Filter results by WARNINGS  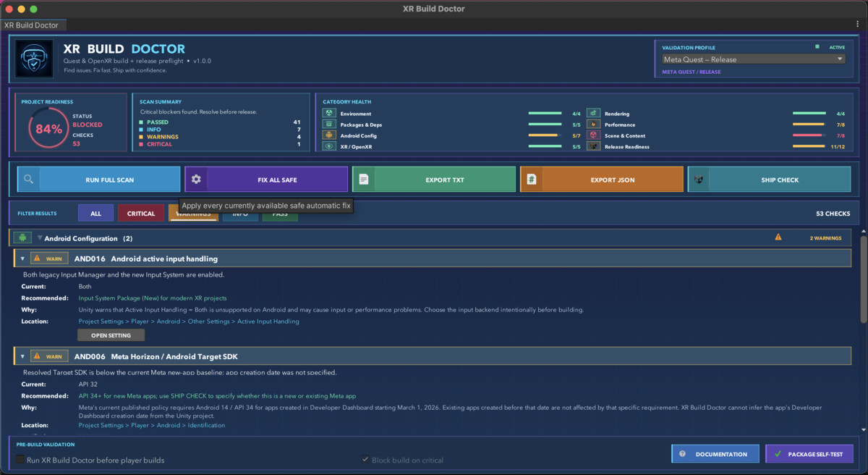[x=193, y=213]
